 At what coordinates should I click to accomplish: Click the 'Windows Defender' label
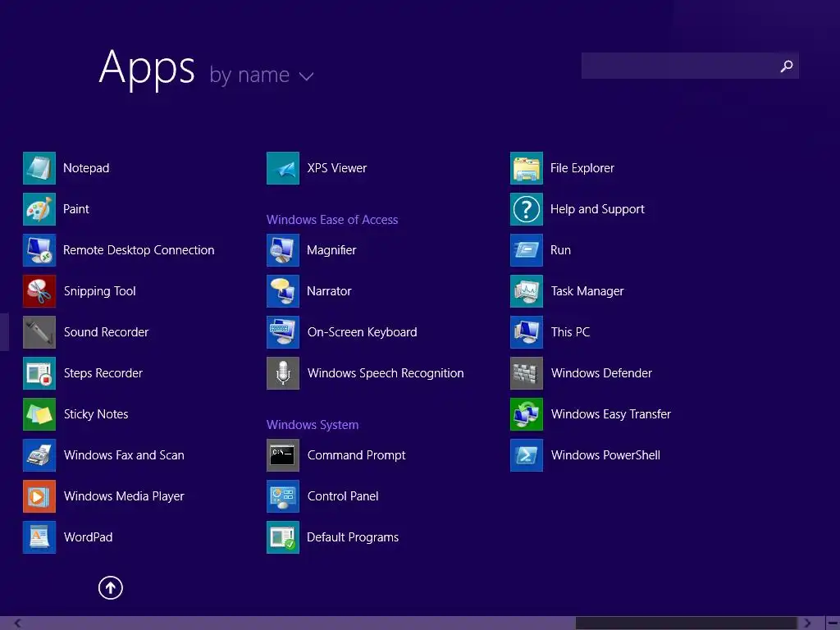click(x=601, y=373)
